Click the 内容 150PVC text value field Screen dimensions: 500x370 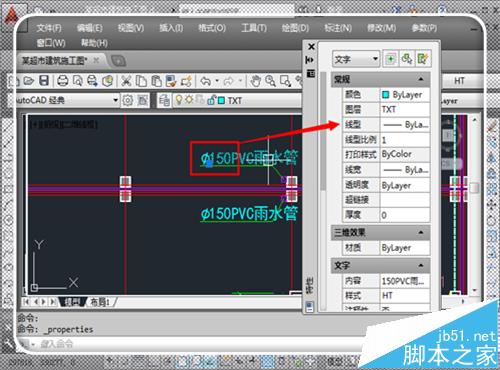(405, 281)
